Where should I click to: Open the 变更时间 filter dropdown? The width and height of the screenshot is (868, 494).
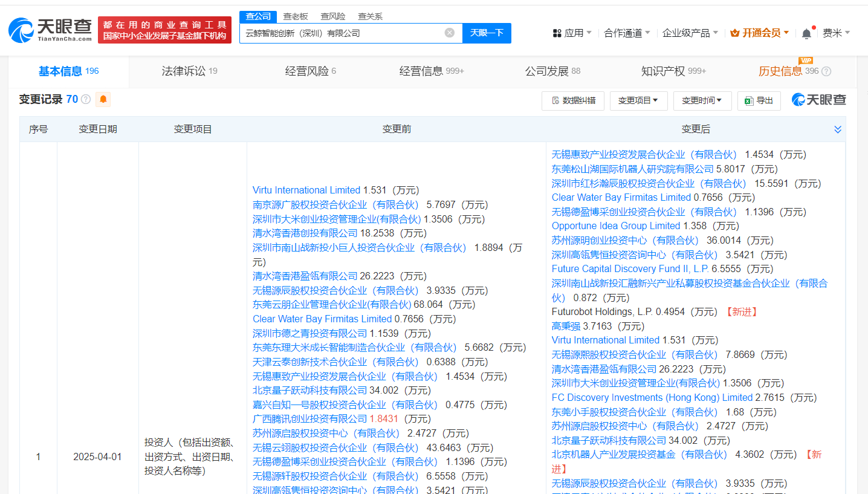[702, 101]
